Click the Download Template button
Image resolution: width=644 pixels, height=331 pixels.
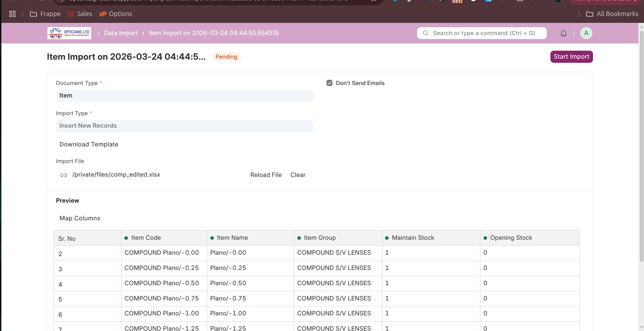[x=89, y=144]
